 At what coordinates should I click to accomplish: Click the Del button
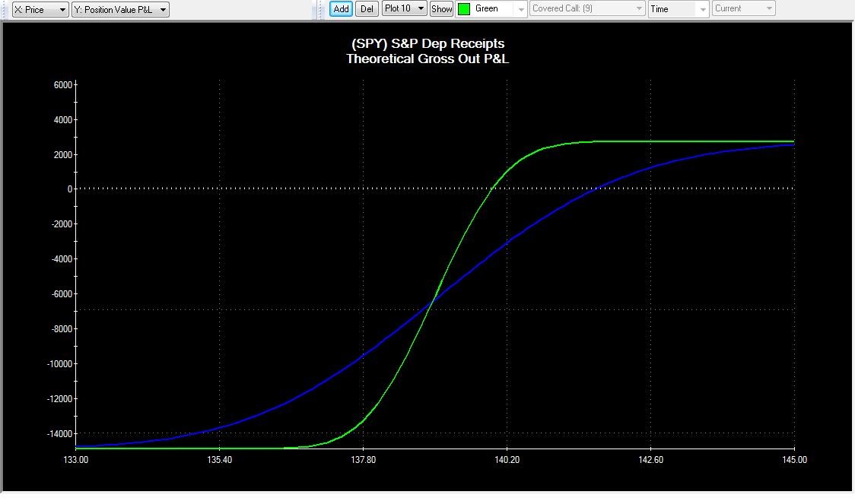tap(367, 8)
